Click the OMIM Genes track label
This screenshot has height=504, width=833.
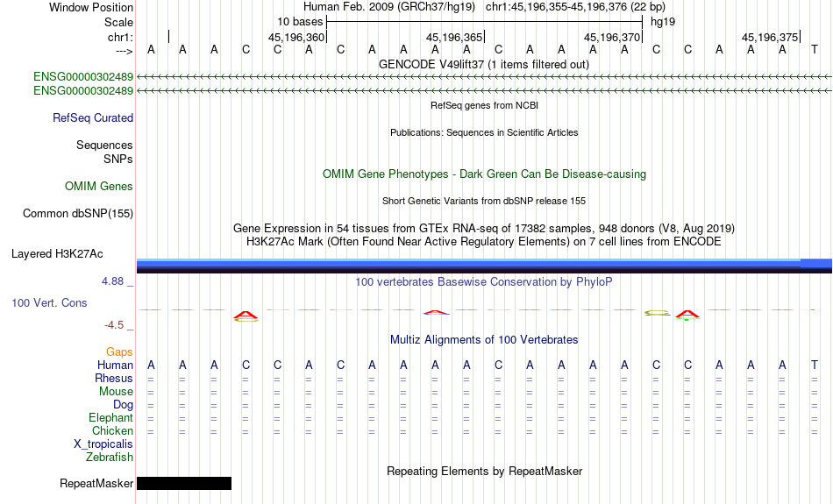(x=99, y=187)
